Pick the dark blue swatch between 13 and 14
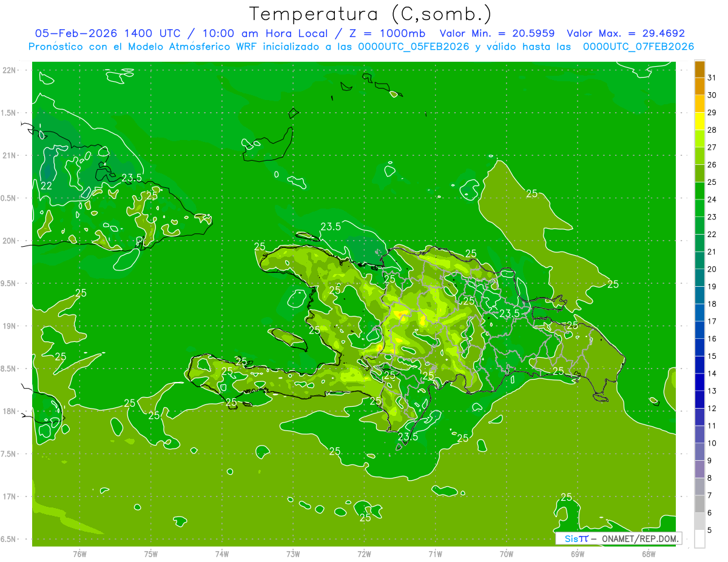 [699, 382]
